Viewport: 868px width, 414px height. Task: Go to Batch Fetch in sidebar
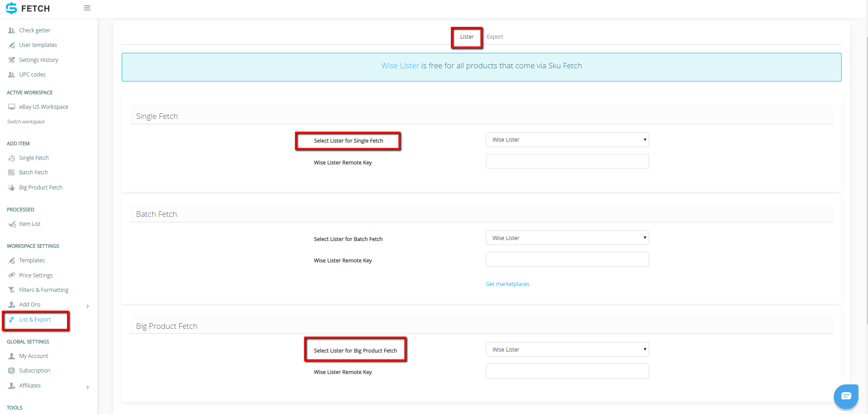pos(33,173)
